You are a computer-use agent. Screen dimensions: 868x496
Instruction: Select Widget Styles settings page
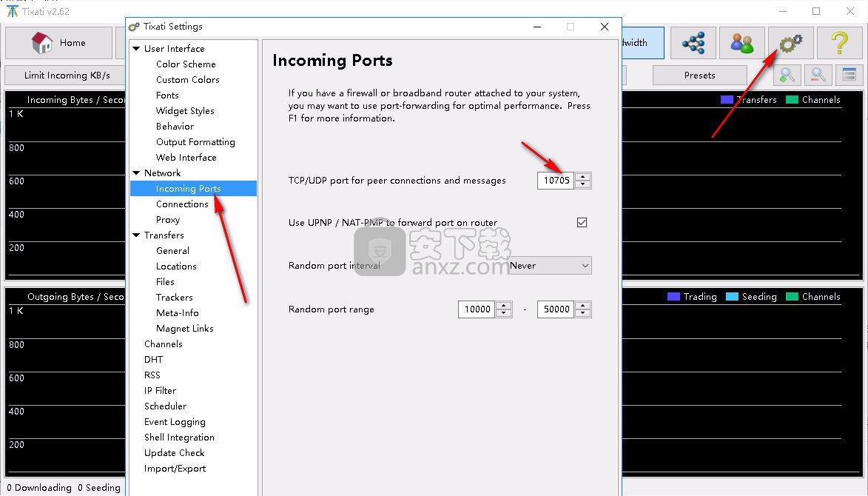click(x=185, y=111)
